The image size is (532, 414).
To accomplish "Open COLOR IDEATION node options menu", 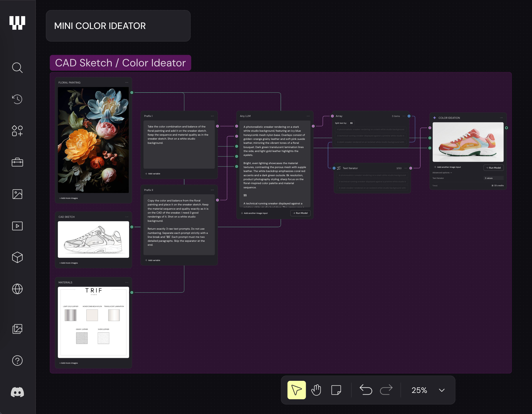I will tap(501, 118).
